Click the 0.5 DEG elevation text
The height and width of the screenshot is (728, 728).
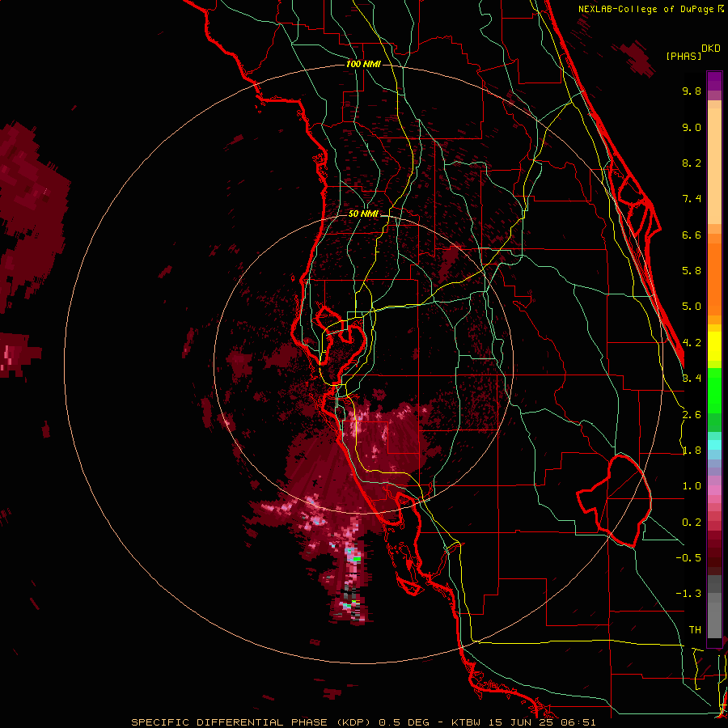404,722
